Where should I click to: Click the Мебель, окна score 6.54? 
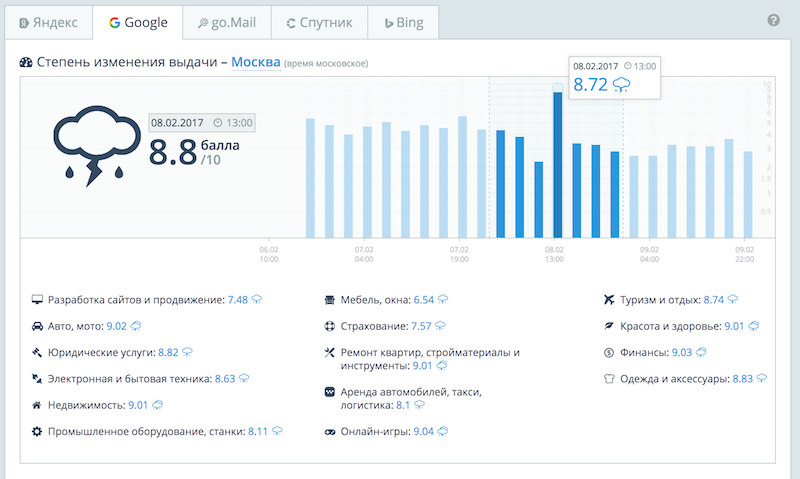[423, 299]
